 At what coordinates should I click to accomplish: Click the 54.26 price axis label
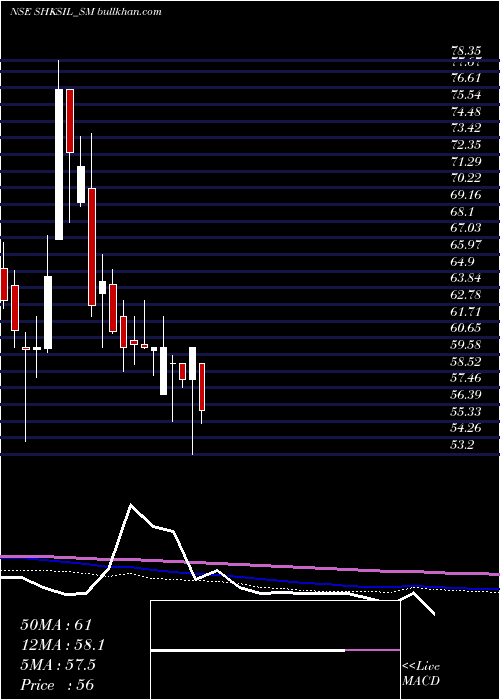[466, 428]
